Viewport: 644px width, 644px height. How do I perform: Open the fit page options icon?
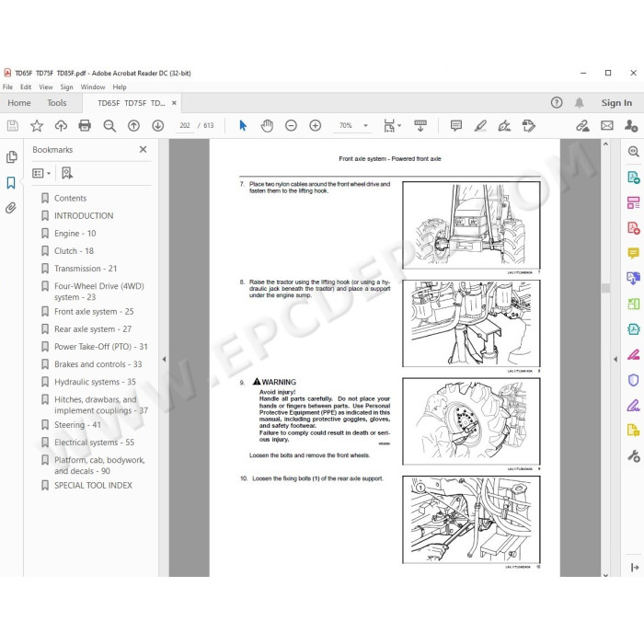pos(391,126)
